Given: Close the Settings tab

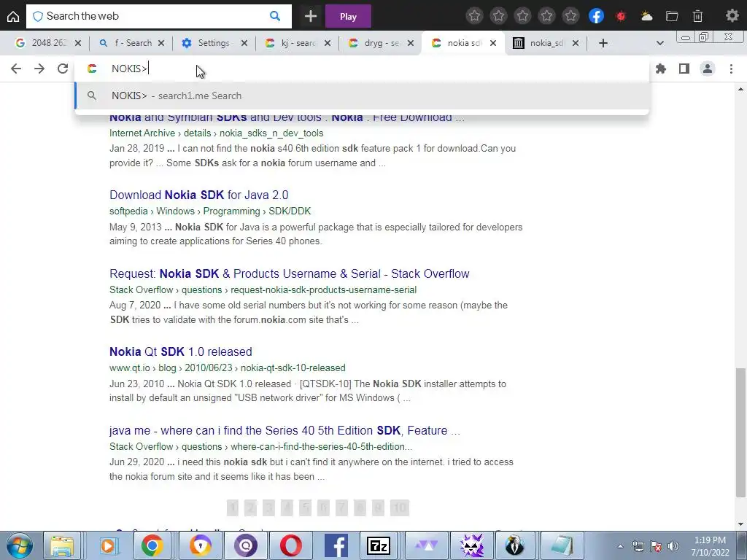Looking at the screenshot, I should click(244, 43).
